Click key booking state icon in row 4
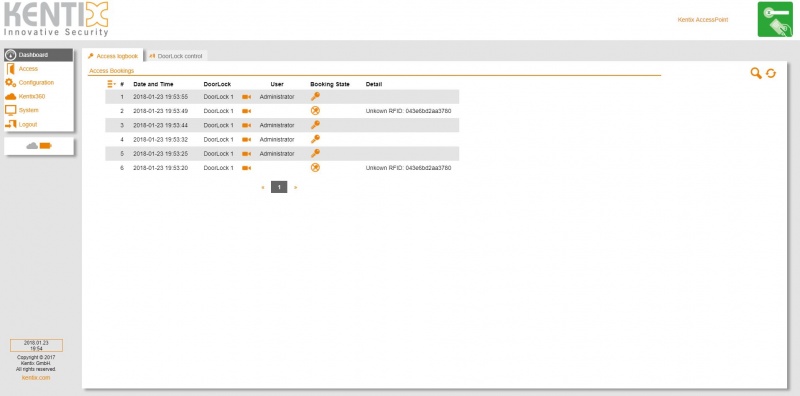Image resolution: width=800 pixels, height=396 pixels. coord(315,139)
